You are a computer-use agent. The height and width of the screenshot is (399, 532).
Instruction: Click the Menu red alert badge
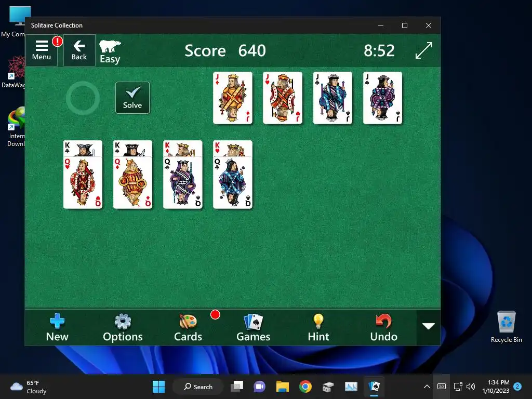57,42
